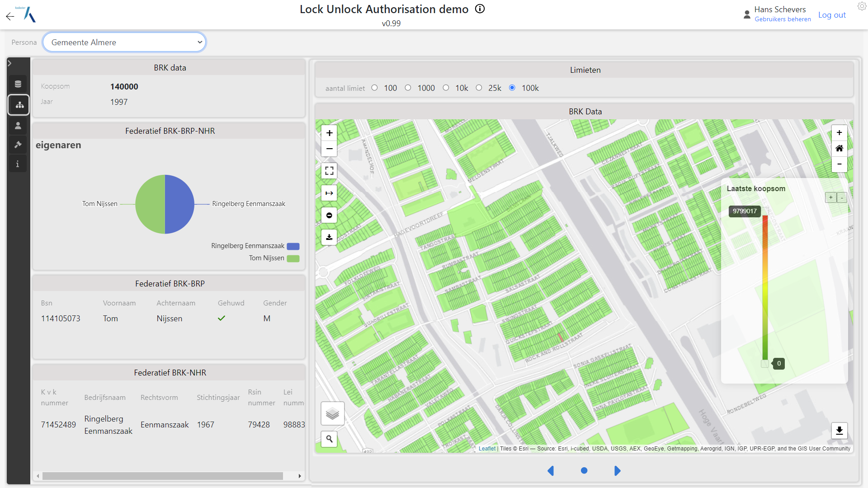This screenshot has height=488, width=868.
Task: Click the home/reset view icon on map
Action: pos(840,148)
